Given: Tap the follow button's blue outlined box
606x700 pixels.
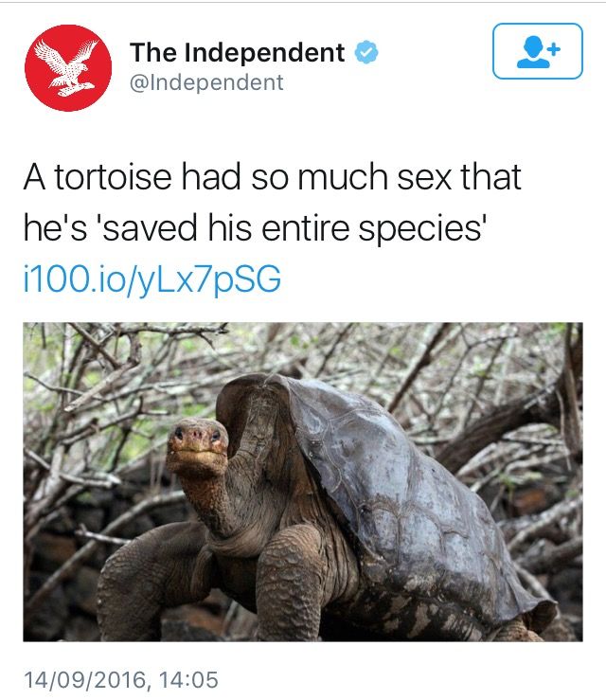Looking at the screenshot, I should tap(537, 51).
